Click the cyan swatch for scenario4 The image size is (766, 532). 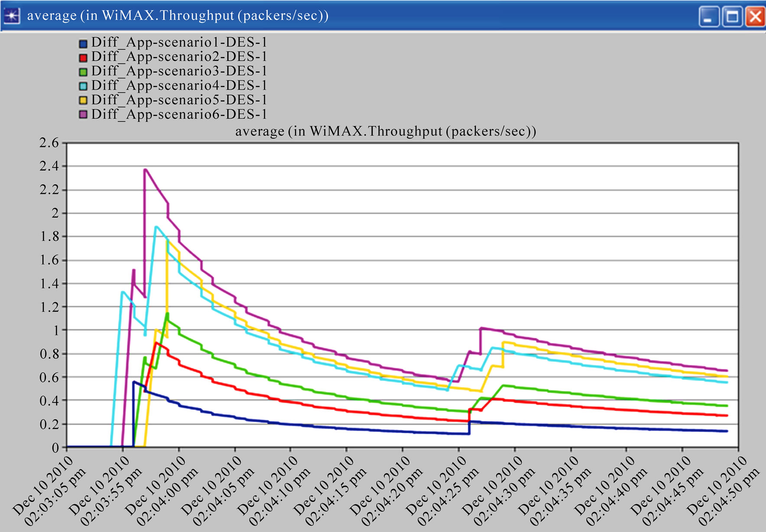click(x=83, y=86)
